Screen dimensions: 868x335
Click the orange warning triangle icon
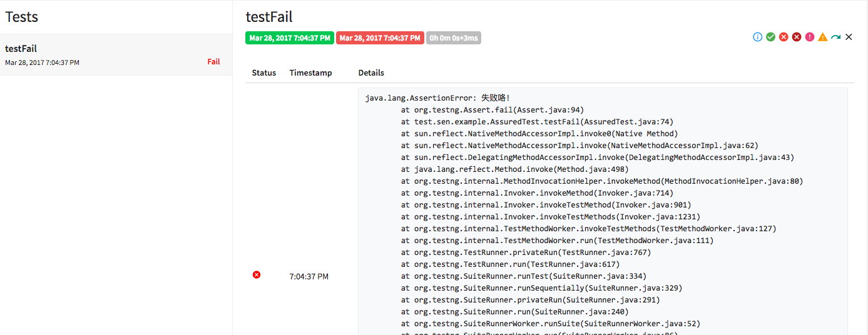pyautogui.click(x=823, y=37)
